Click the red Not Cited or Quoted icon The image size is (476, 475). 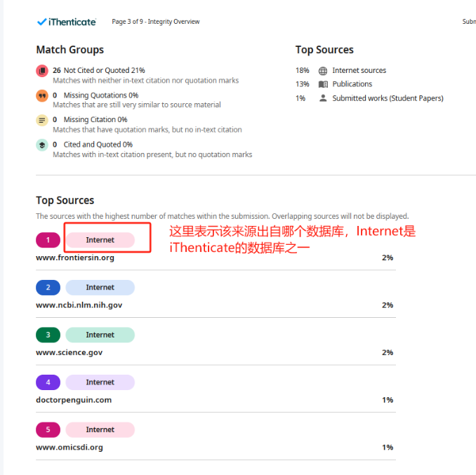(42, 71)
